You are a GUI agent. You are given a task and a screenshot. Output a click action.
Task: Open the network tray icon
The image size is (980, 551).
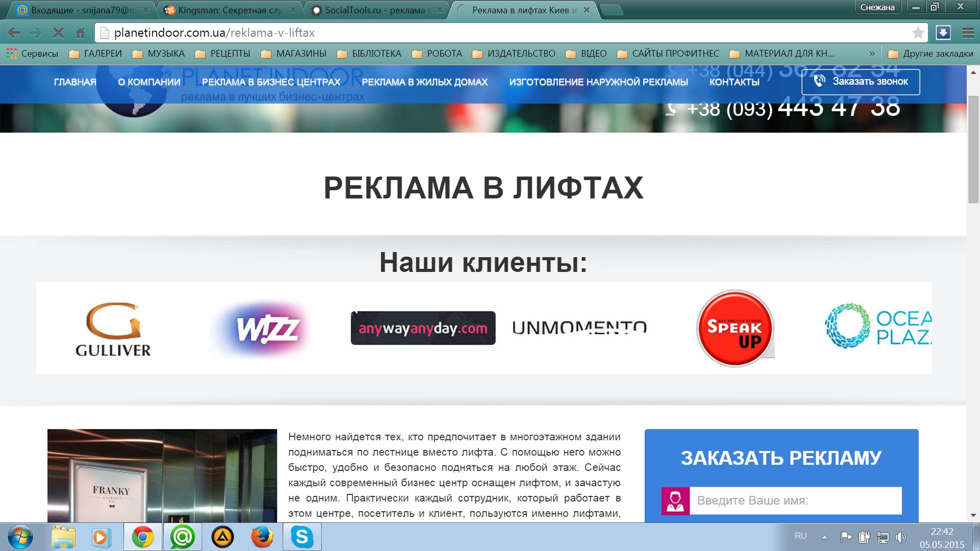(x=883, y=537)
